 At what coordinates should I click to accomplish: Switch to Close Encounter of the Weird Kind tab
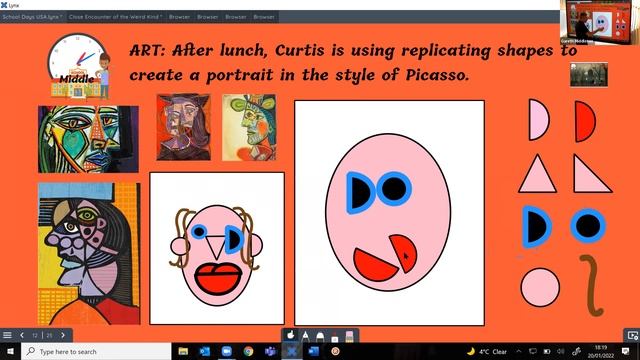coord(116,17)
